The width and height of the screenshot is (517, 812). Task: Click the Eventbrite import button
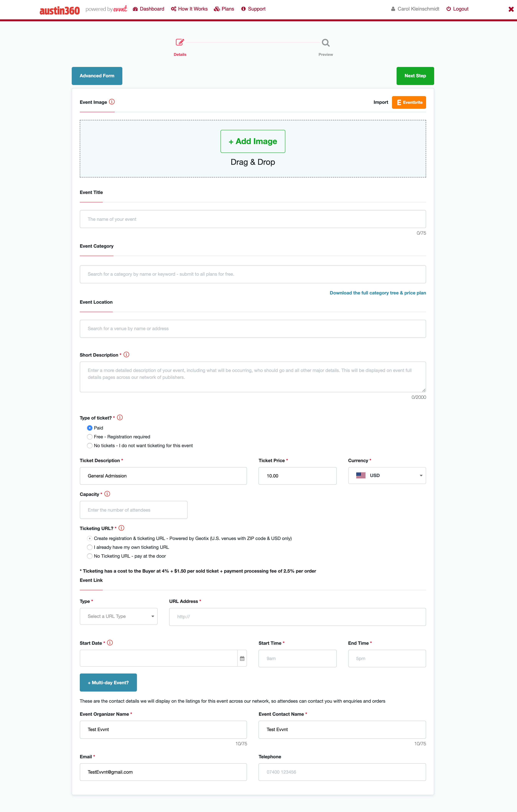[x=409, y=102]
